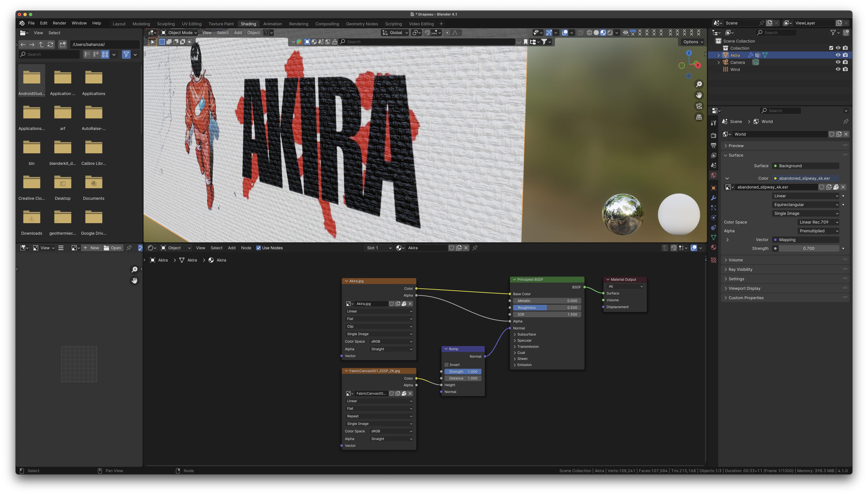Open the Physics properties tab
The image size is (868, 495).
[713, 218]
